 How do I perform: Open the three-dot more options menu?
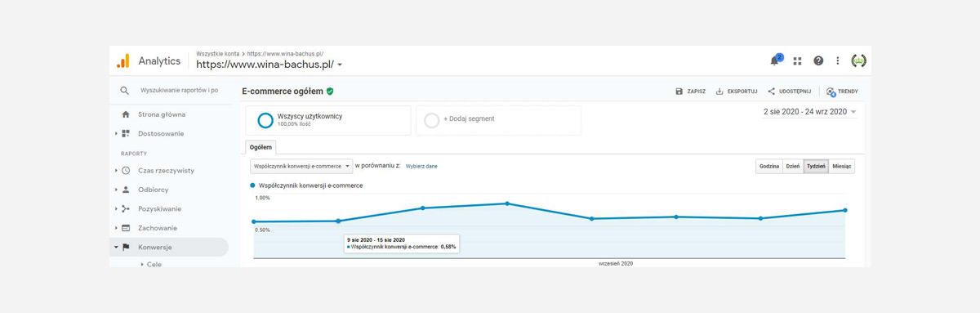click(x=837, y=60)
